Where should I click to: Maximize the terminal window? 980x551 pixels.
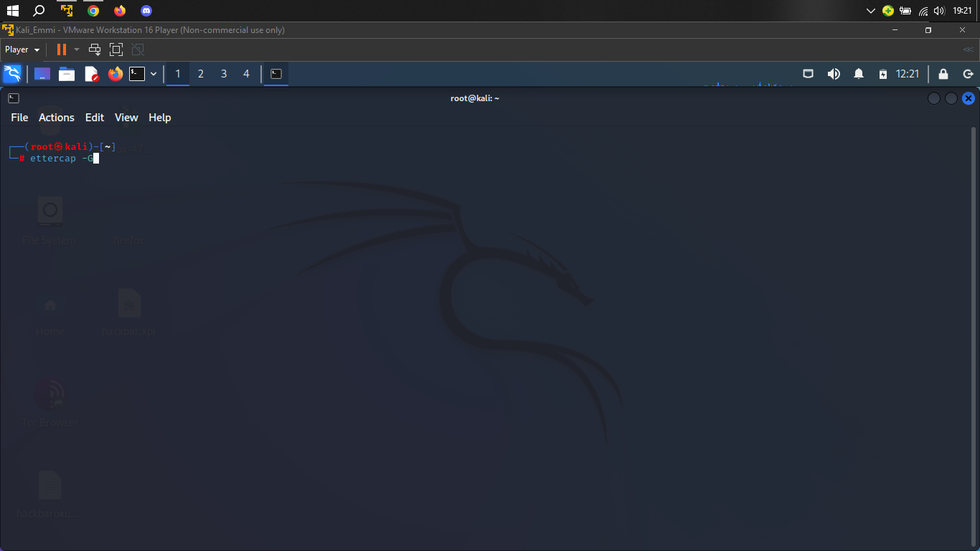pyautogui.click(x=951, y=98)
